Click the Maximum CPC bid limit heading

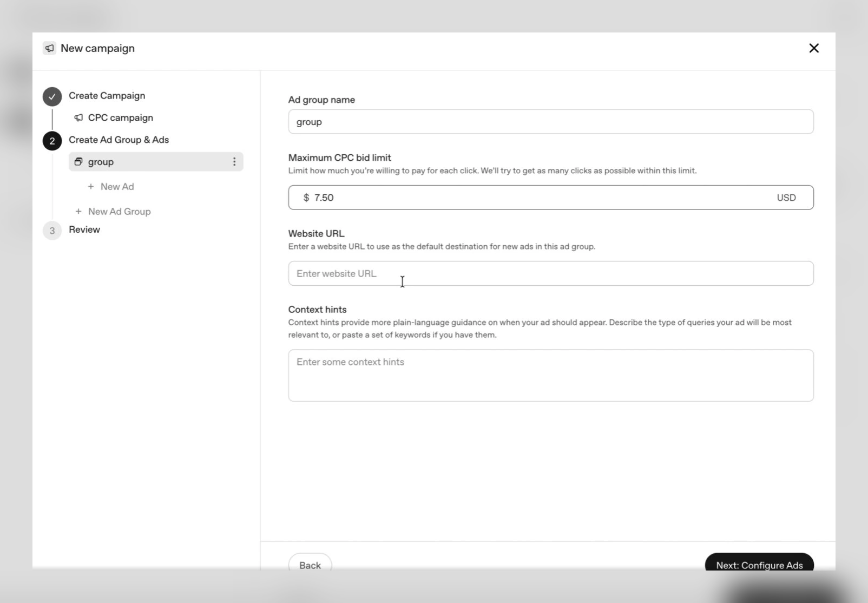pos(340,158)
